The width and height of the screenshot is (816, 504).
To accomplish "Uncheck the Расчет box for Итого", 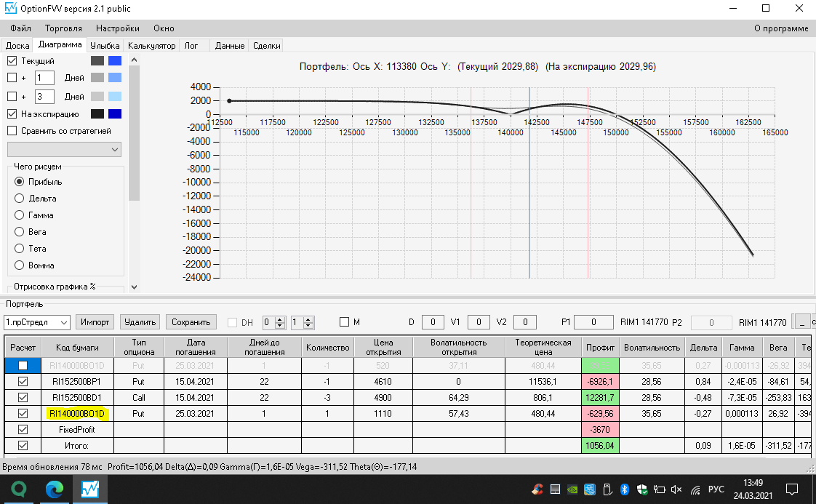I will pyautogui.click(x=23, y=446).
